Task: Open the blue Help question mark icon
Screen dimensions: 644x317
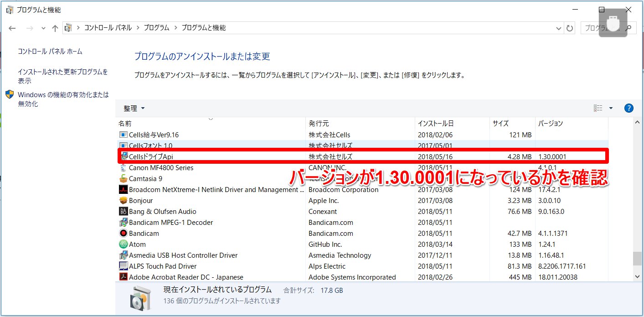Action: pyautogui.click(x=629, y=108)
